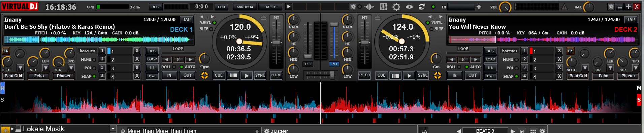The width and height of the screenshot is (644, 133).
Task: Start playback on Deck 1
Action: tap(247, 76)
